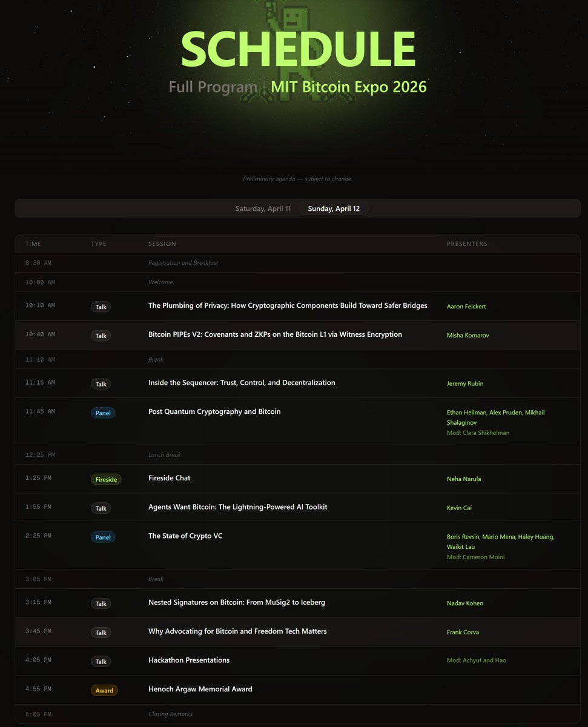Click the Talk badge at 4:05 PM
The width and height of the screenshot is (588, 727).
pyautogui.click(x=101, y=662)
